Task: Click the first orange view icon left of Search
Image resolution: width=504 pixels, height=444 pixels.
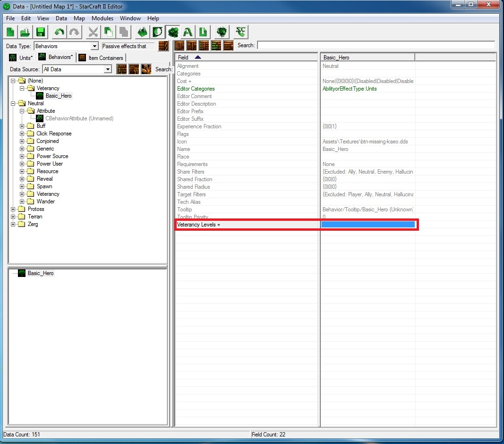Action: point(179,46)
